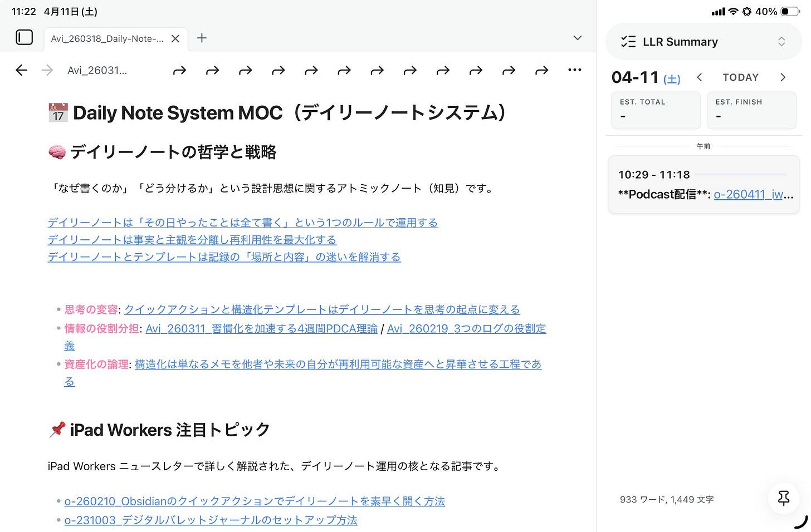811x532 pixels.
Task: Click the pin icon button
Action: click(784, 498)
